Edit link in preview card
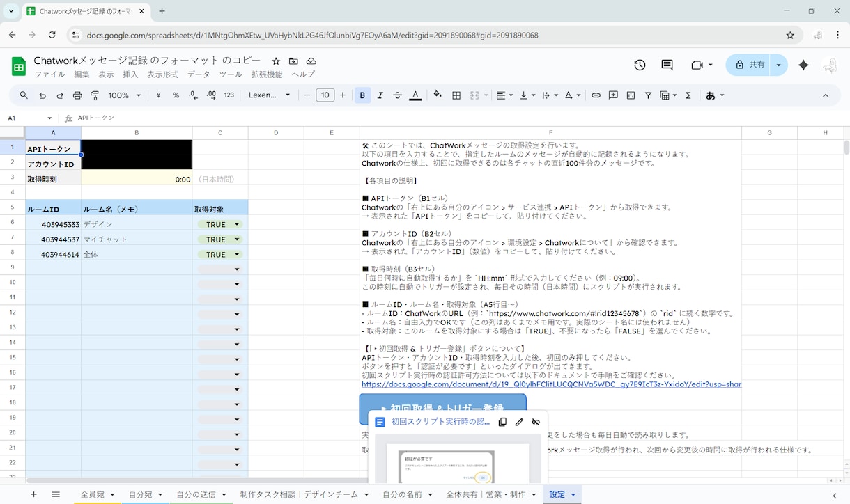The width and height of the screenshot is (850, 504). coord(519,422)
